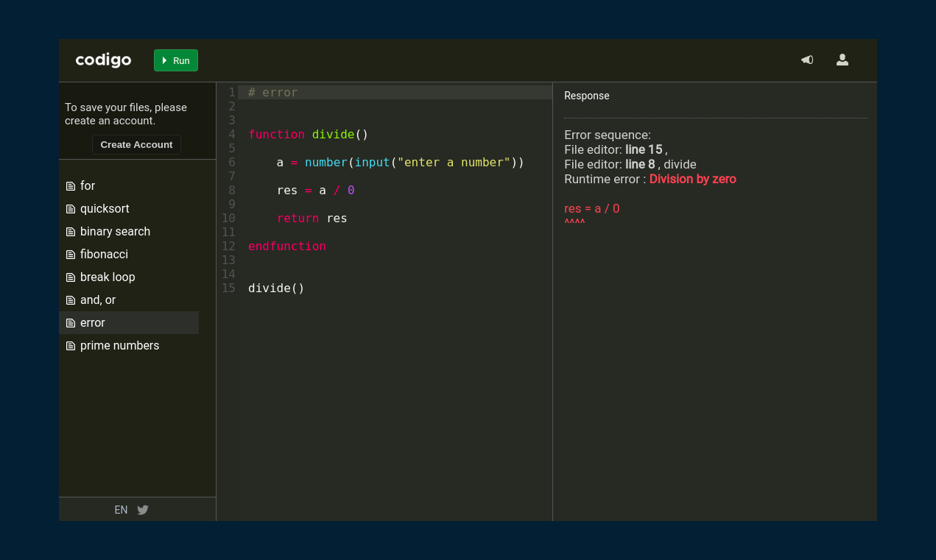Click the Response panel heading
The image size is (936, 560).
[x=587, y=96]
